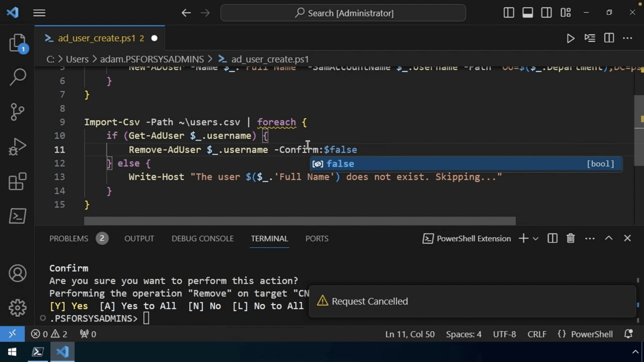Image resolution: width=644 pixels, height=362 pixels.
Task: Accept the 'false' autocomplete suggestion
Action: [x=466, y=164]
